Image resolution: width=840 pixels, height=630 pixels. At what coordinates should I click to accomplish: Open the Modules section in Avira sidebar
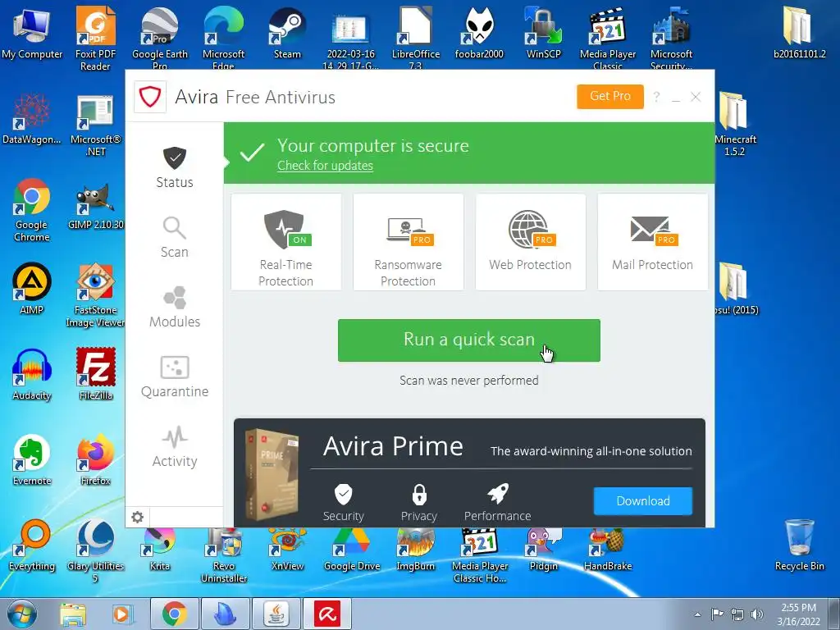[175, 307]
